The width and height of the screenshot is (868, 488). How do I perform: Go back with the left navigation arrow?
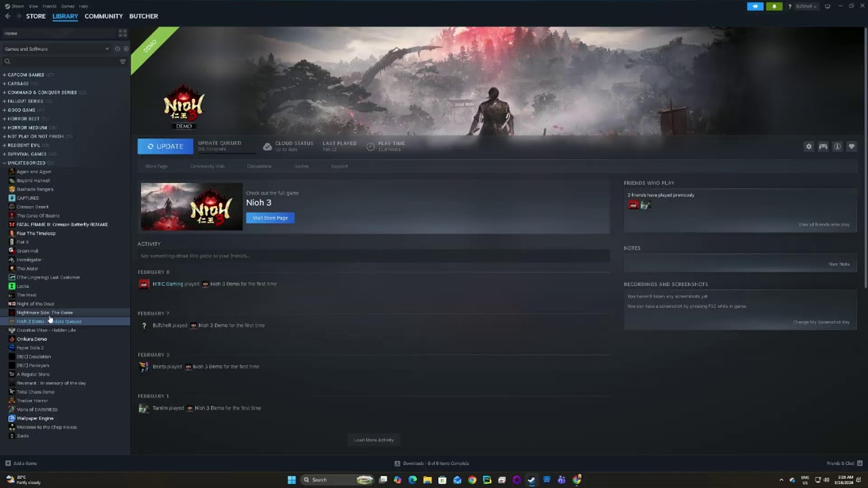pyautogui.click(x=8, y=16)
